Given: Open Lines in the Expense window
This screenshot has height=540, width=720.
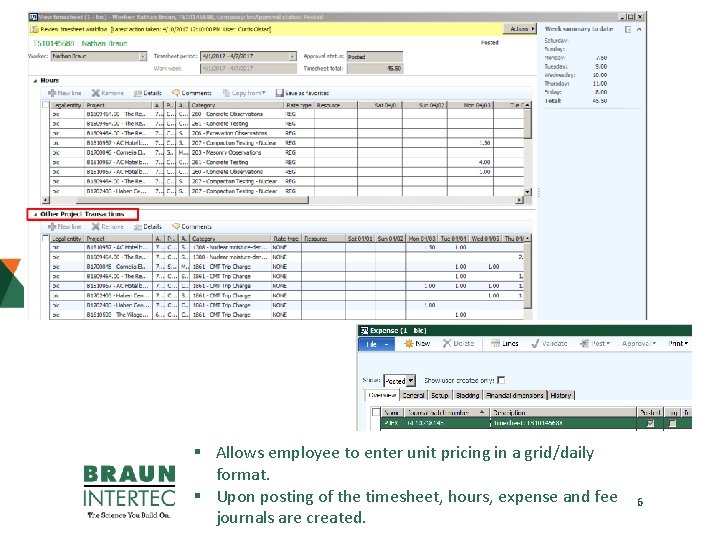Looking at the screenshot, I should click(504, 343).
